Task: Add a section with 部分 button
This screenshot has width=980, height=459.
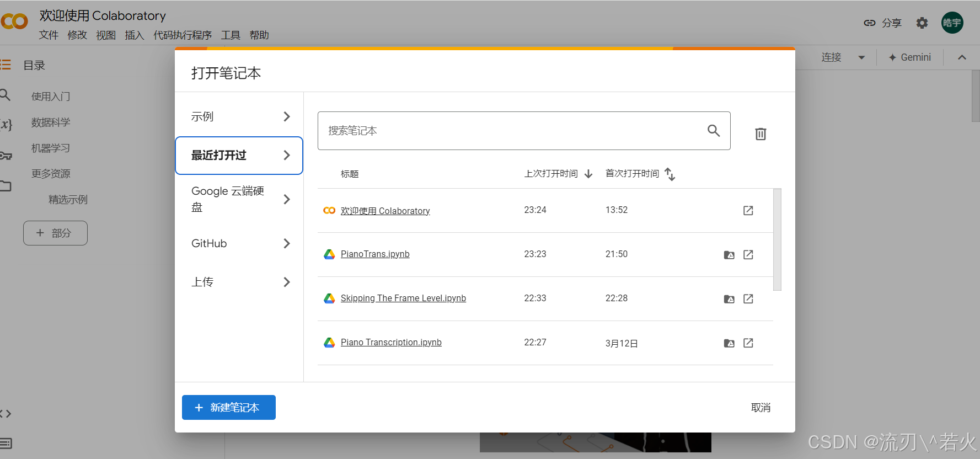Action: pyautogui.click(x=55, y=233)
